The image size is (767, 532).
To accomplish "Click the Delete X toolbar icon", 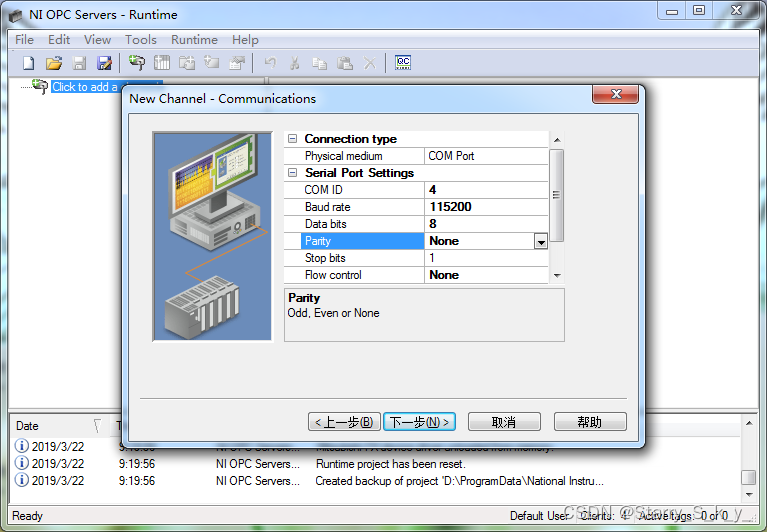I will [x=370, y=63].
